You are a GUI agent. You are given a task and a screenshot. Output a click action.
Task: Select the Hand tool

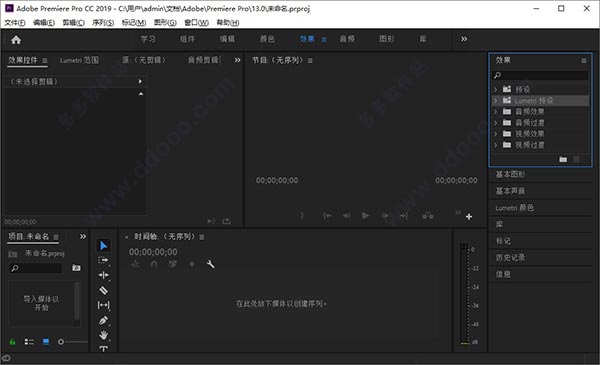tap(104, 336)
